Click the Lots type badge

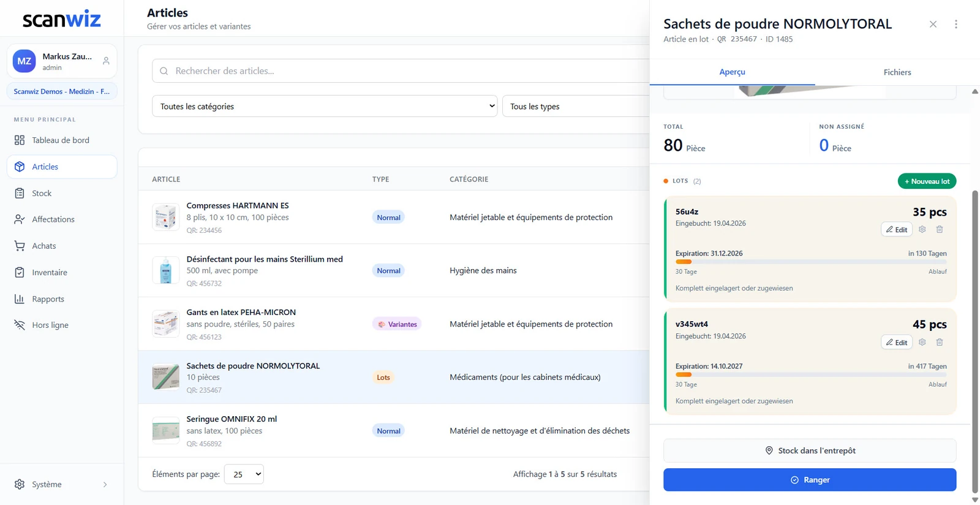[383, 378]
